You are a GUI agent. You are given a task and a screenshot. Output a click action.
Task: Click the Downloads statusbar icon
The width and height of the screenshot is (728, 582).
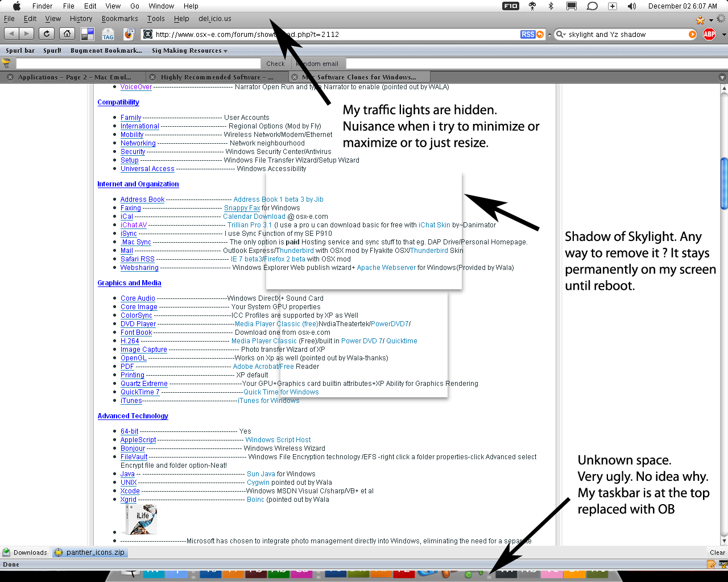[x=6, y=552]
